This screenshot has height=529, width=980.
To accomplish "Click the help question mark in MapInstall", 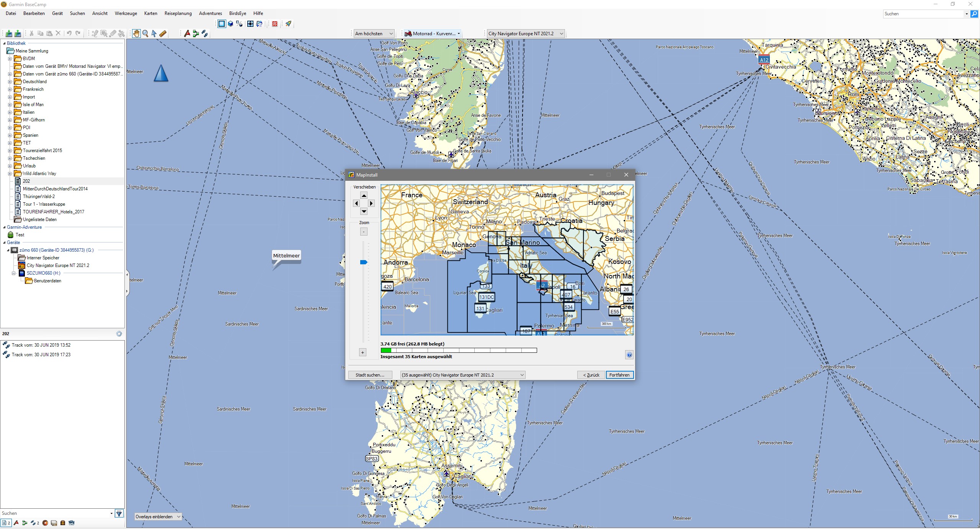I will click(x=629, y=355).
